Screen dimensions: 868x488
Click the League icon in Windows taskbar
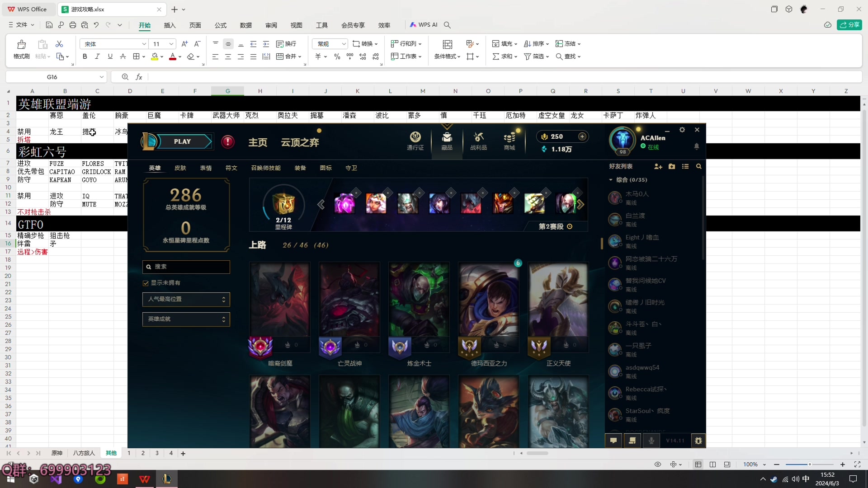pyautogui.click(x=167, y=479)
